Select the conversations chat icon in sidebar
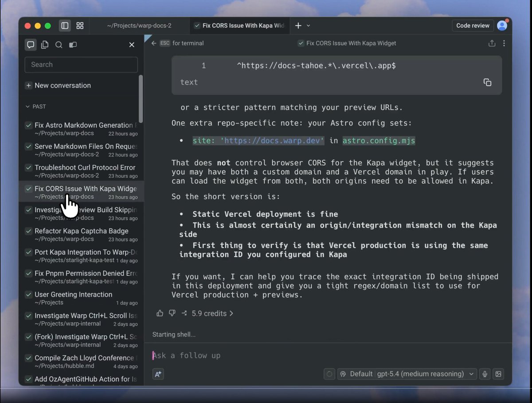 pos(31,44)
